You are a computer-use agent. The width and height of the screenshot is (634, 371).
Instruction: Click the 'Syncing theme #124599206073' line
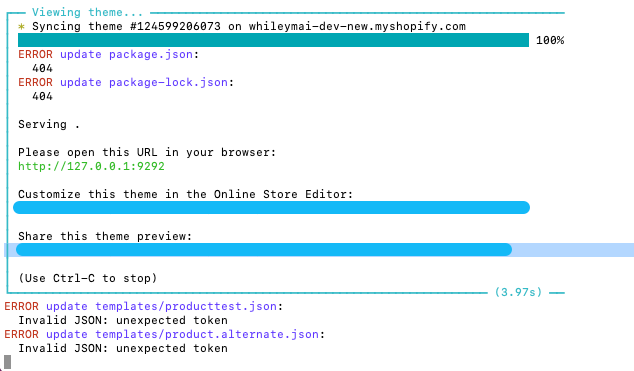[x=242, y=26]
